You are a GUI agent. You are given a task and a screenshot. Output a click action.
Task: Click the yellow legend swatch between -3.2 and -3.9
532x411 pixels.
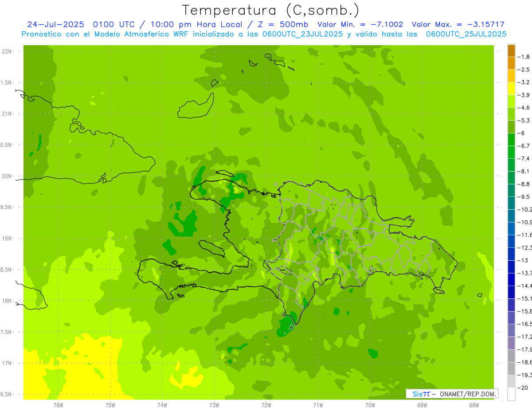coord(511,89)
